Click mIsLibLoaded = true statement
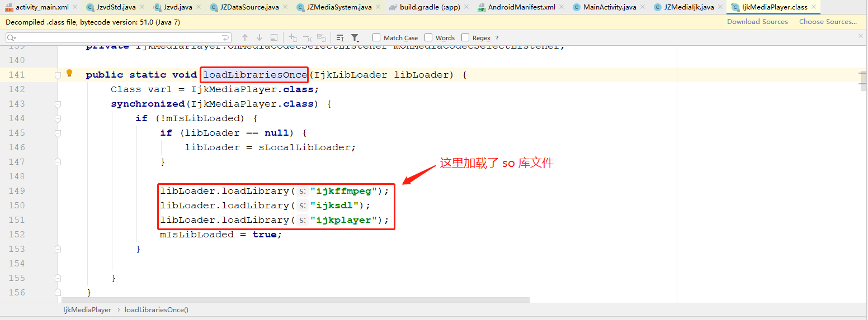868x320 pixels. click(x=220, y=235)
